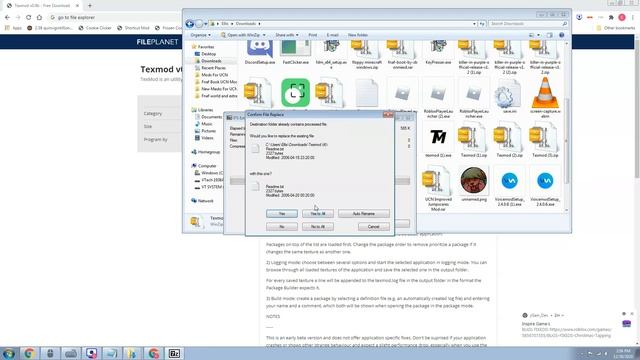640x360 pixels.
Task: Click Chrome reload page icon
Action: pos(28,18)
